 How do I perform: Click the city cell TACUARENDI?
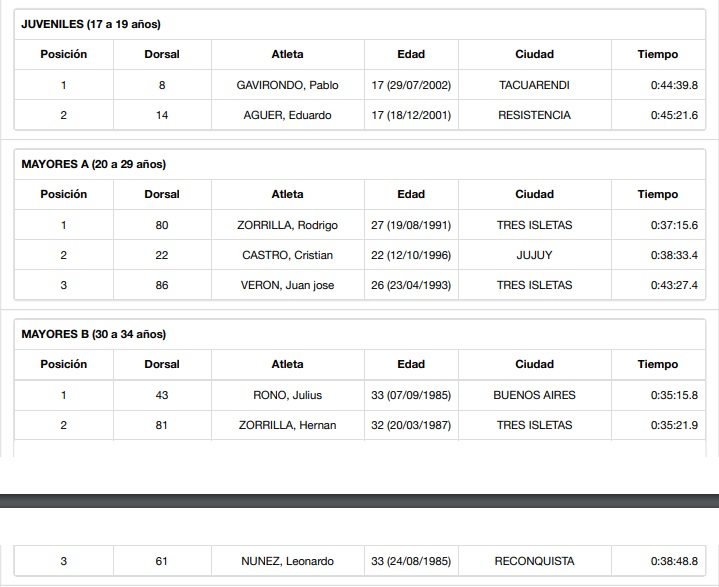pyautogui.click(x=534, y=85)
